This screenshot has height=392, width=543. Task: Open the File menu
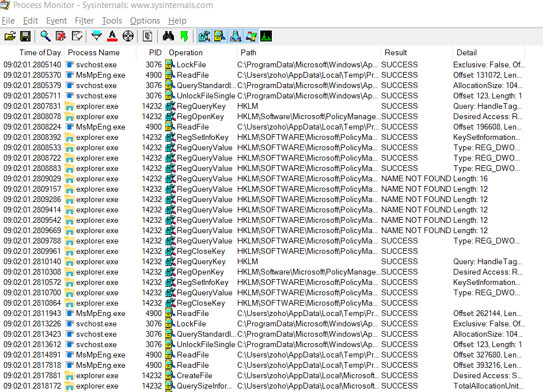coord(8,21)
